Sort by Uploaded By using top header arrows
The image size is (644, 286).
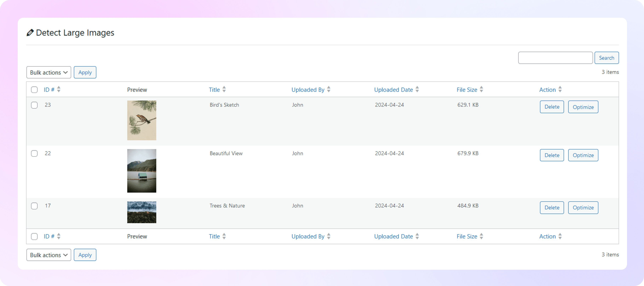click(x=329, y=89)
